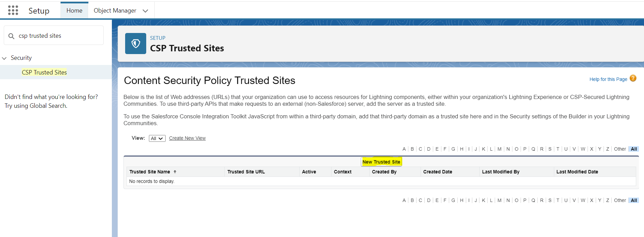Open the orange help question mark icon
Image resolution: width=644 pixels, height=237 pixels.
coord(633,78)
